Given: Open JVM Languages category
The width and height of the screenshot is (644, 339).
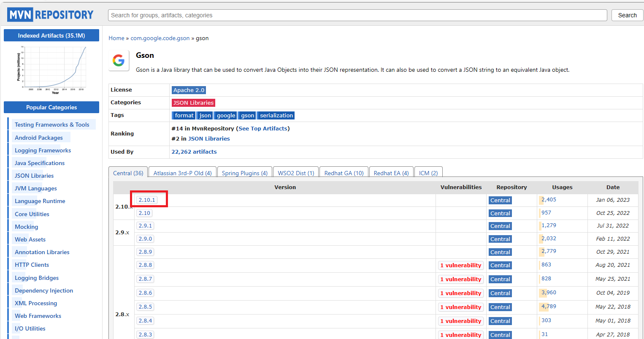Looking at the screenshot, I should (x=36, y=188).
